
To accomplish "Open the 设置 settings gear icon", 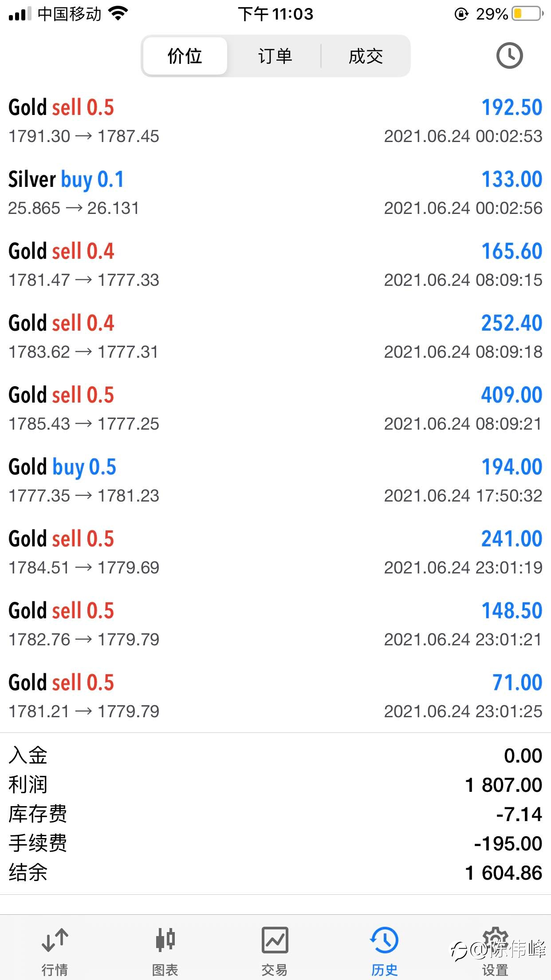I will pyautogui.click(x=495, y=940).
